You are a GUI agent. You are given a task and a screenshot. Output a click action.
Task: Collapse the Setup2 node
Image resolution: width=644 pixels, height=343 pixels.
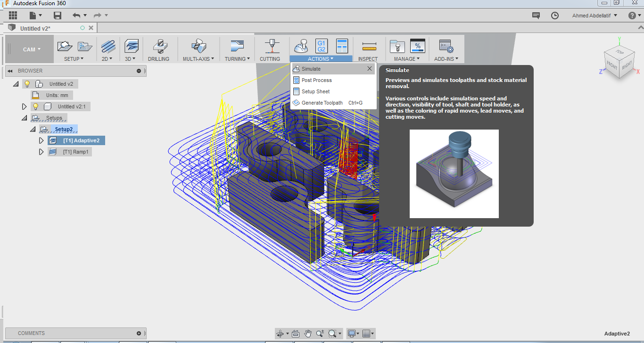33,129
